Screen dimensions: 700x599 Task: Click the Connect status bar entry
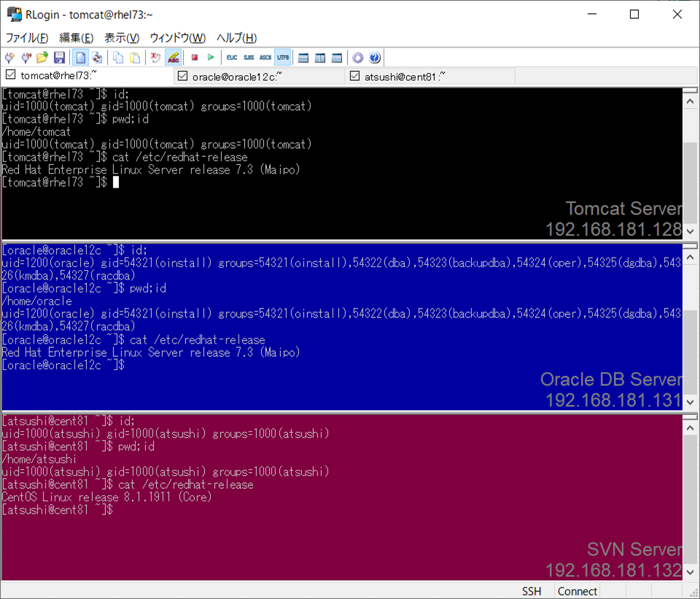click(x=577, y=592)
